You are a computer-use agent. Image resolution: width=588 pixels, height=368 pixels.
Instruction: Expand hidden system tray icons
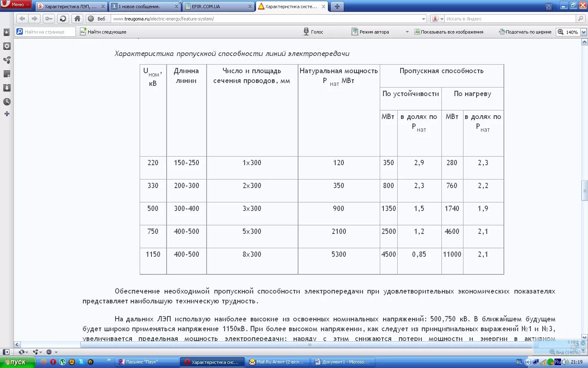click(x=528, y=362)
